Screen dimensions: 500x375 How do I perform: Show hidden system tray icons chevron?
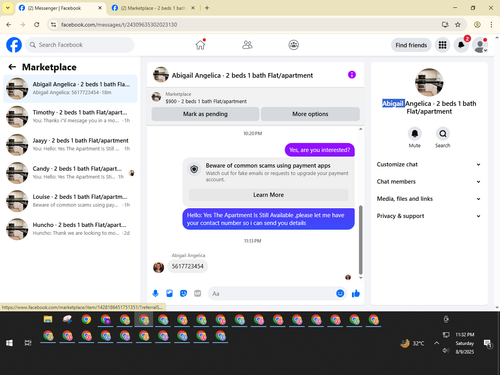pos(436,343)
